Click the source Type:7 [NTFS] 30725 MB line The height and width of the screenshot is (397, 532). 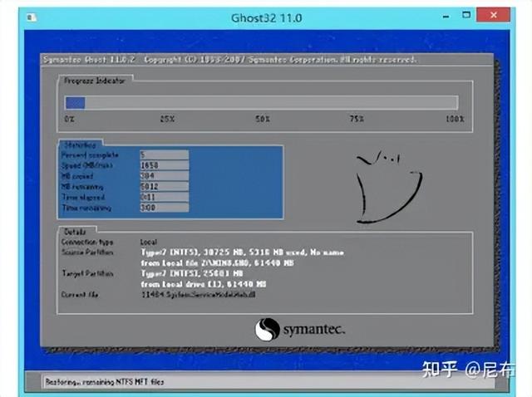(242, 252)
